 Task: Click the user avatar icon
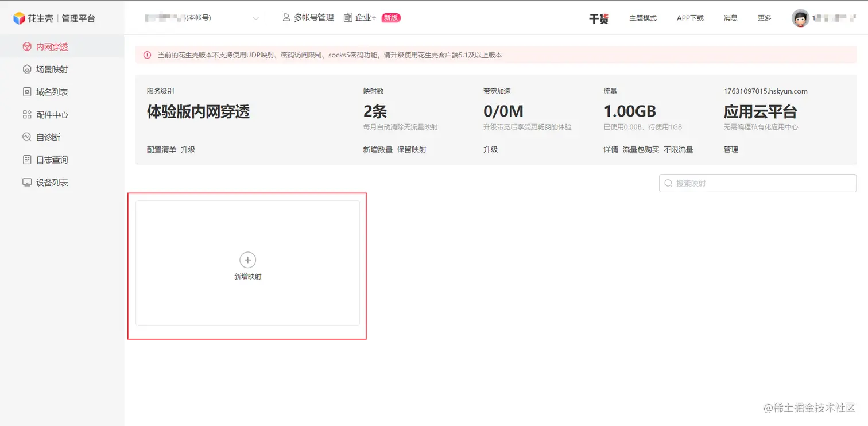point(800,18)
